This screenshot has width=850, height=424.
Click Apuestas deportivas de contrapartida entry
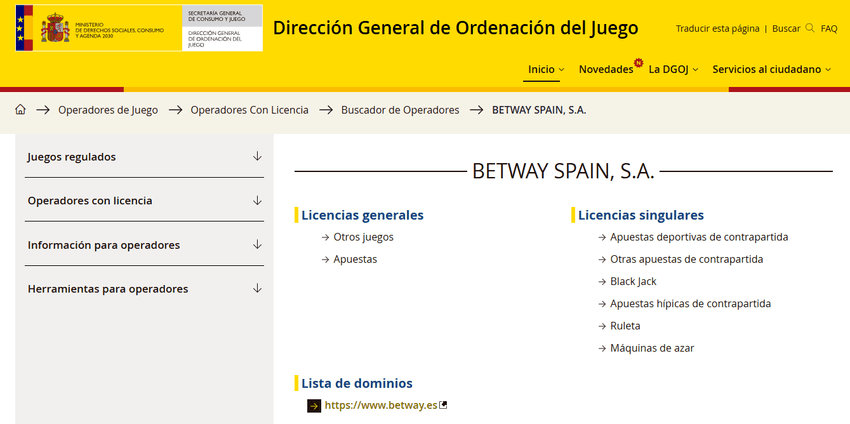coord(699,237)
